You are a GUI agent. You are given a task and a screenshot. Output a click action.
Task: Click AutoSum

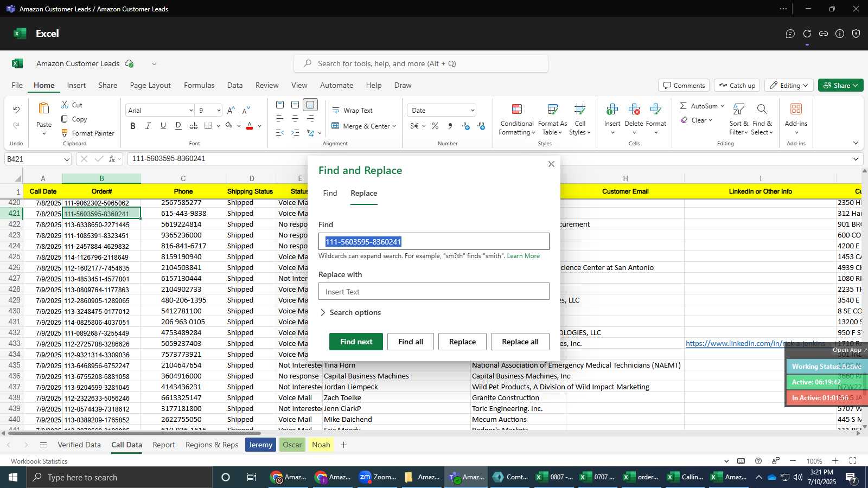pyautogui.click(x=699, y=106)
